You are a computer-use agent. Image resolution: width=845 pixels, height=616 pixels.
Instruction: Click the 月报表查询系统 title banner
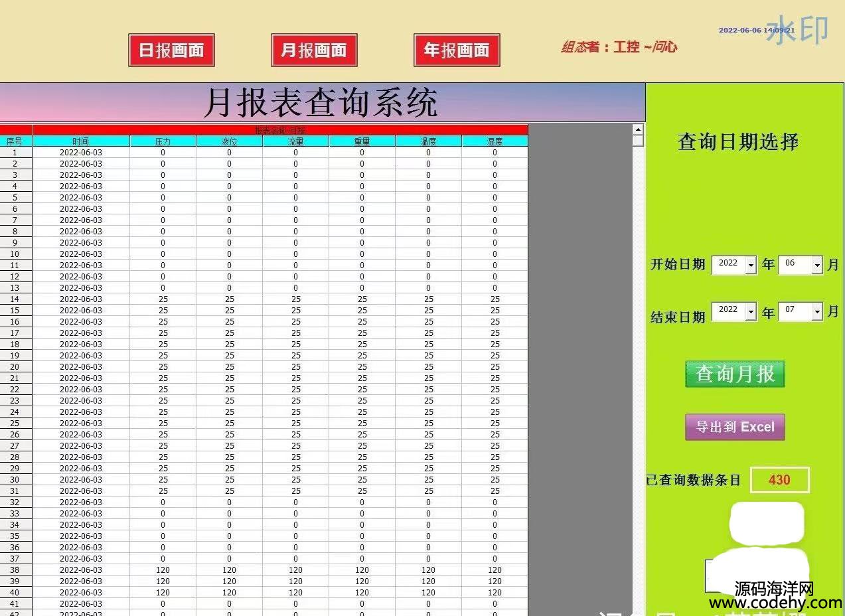tap(322, 103)
